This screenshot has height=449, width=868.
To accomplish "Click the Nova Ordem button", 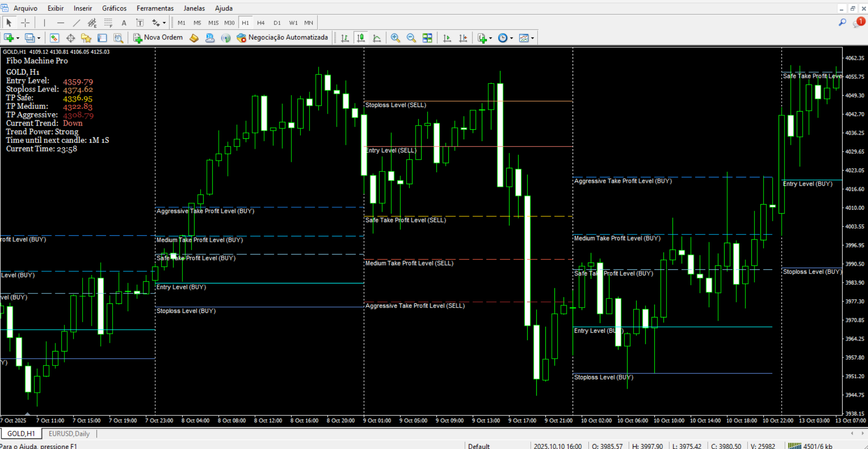I will [x=158, y=38].
